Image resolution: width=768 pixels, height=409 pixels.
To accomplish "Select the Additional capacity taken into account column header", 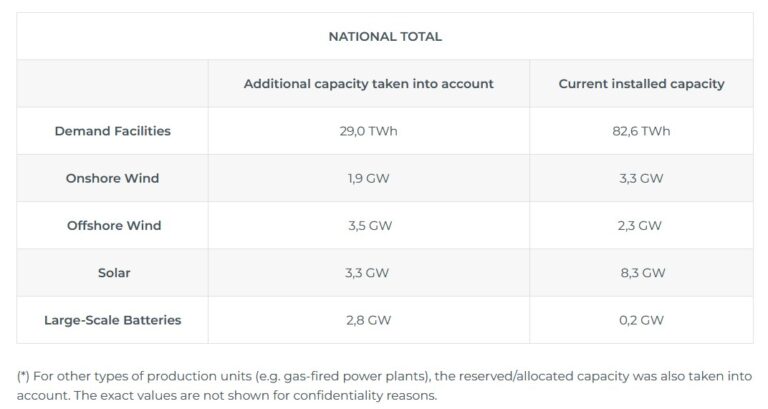I will [368, 84].
